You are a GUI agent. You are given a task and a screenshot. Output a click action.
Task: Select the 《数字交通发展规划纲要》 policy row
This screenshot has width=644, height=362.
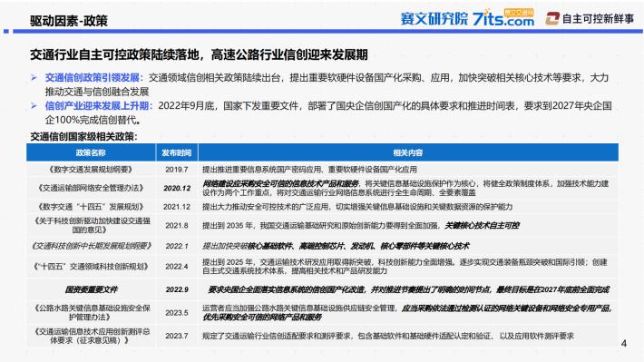[x=322, y=170]
